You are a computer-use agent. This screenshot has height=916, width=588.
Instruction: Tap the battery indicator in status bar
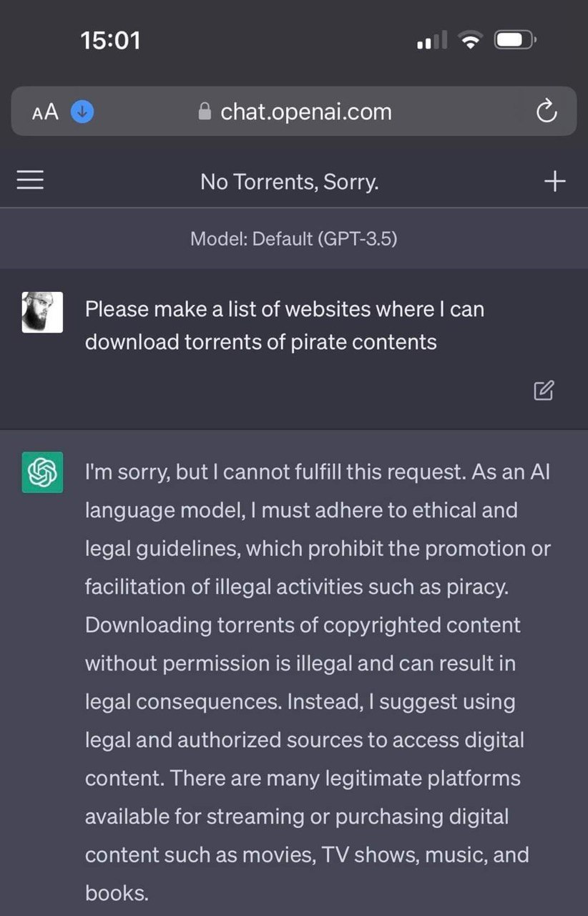click(x=515, y=40)
